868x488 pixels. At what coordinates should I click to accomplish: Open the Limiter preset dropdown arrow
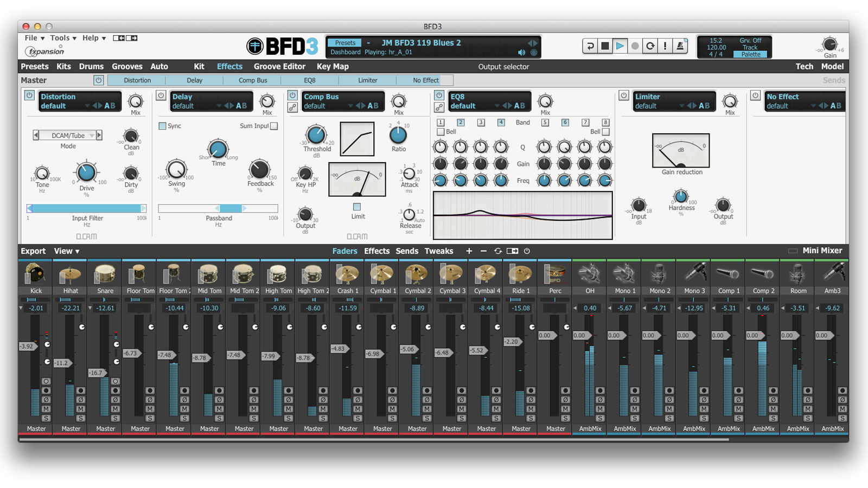click(682, 106)
